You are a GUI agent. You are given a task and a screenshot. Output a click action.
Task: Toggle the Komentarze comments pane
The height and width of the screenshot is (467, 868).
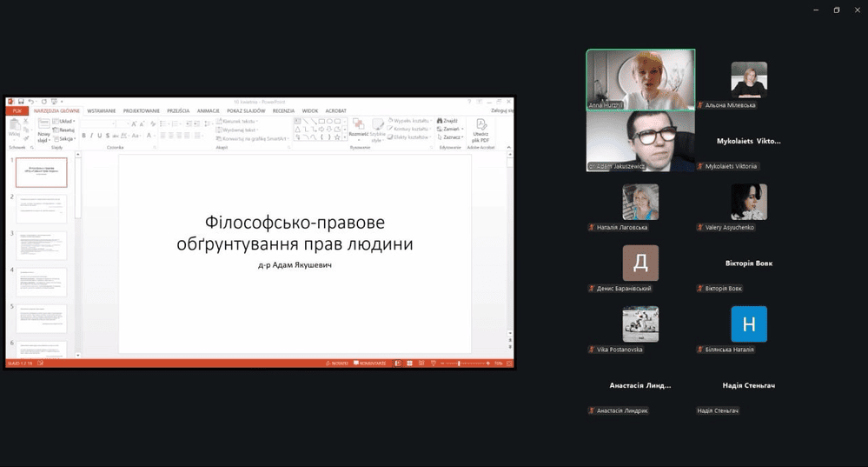tap(368, 363)
